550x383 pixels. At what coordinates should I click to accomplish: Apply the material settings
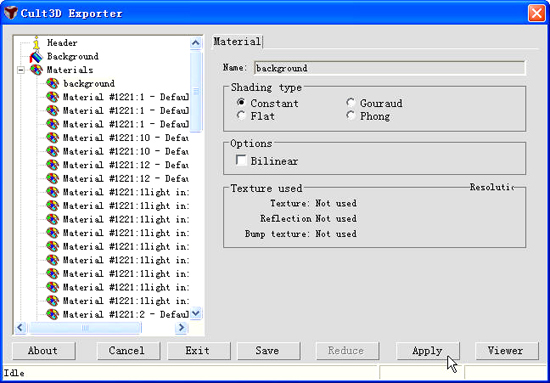[x=427, y=351]
